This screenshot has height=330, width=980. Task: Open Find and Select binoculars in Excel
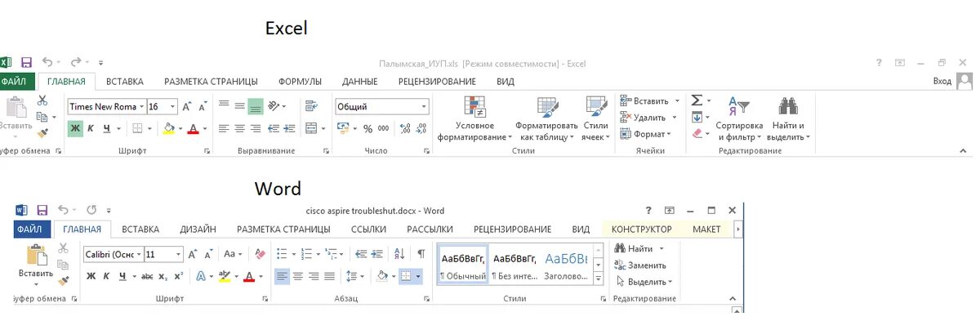(788, 119)
